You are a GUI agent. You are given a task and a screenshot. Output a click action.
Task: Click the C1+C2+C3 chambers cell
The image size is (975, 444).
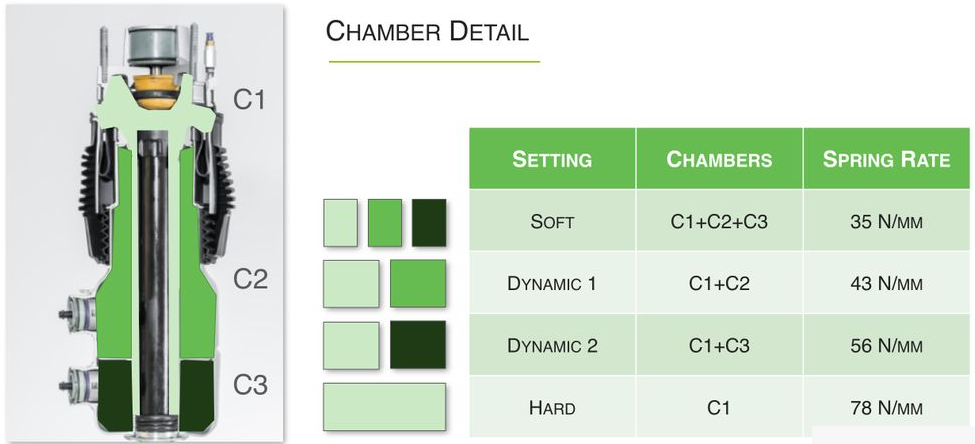(x=719, y=221)
